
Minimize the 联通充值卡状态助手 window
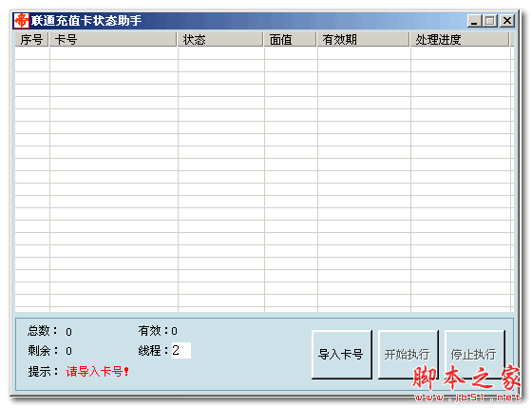click(474, 21)
